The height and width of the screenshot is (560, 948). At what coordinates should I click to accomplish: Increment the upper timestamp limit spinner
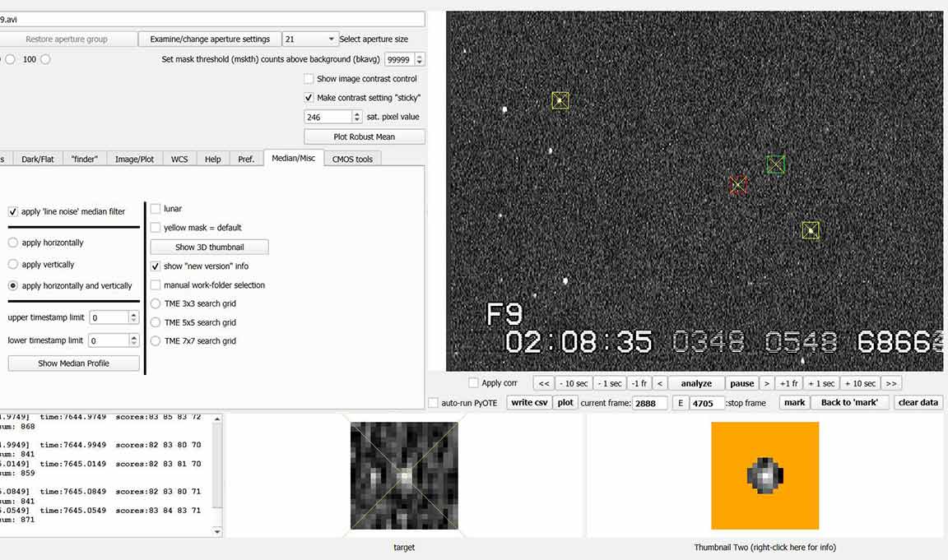[x=134, y=314]
